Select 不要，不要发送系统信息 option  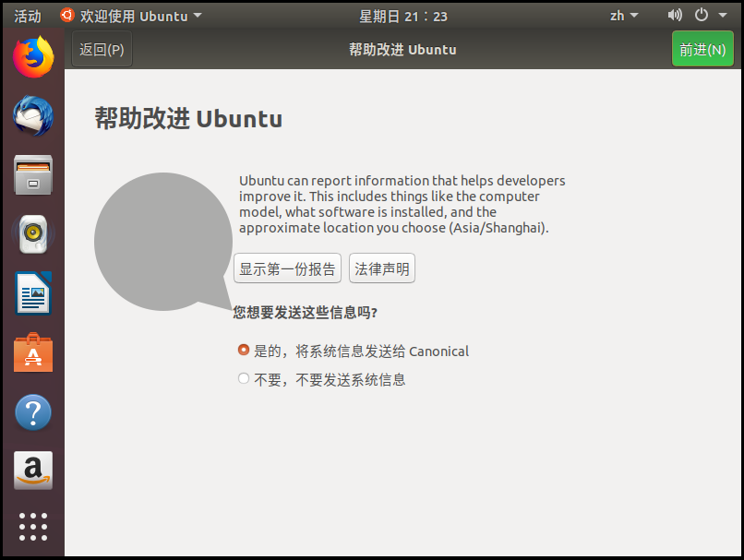click(x=322, y=379)
